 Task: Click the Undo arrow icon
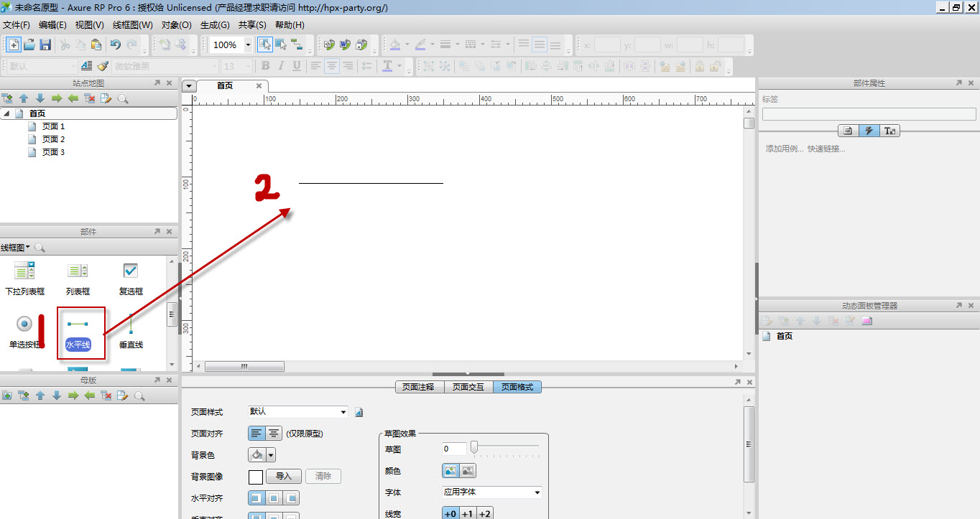click(115, 45)
